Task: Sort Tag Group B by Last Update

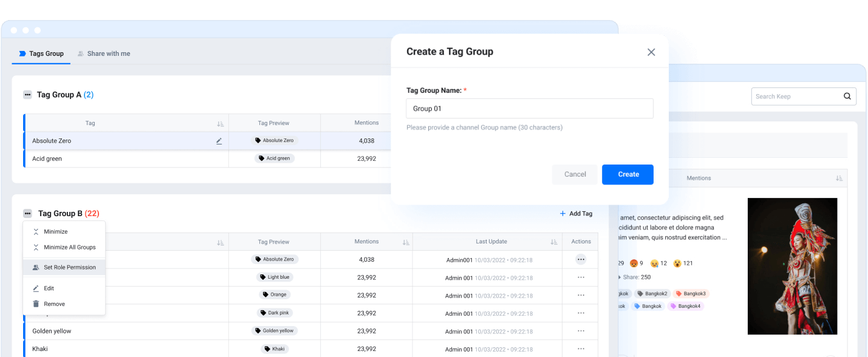Action: (x=553, y=242)
